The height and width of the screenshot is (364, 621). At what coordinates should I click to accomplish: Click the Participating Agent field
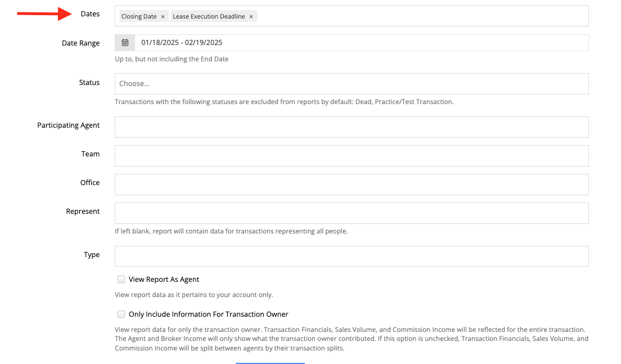pos(352,127)
